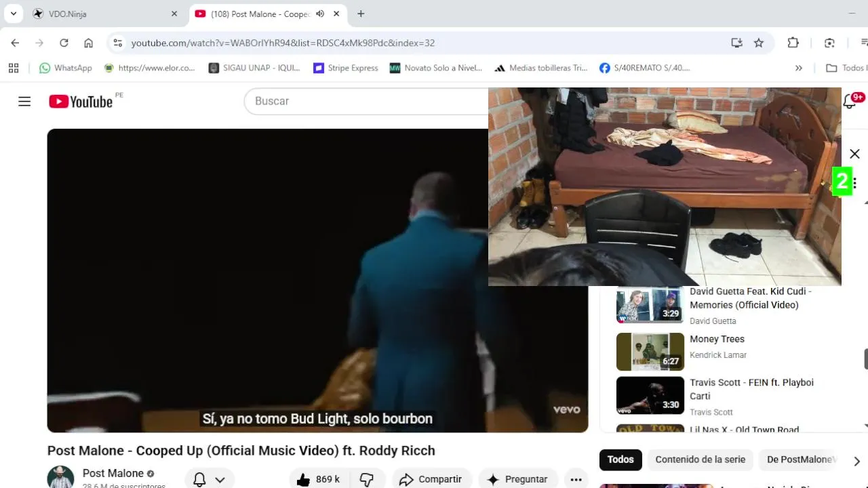View site information icon in address bar
Viewport: 868px width, 488px height.
tap(117, 43)
